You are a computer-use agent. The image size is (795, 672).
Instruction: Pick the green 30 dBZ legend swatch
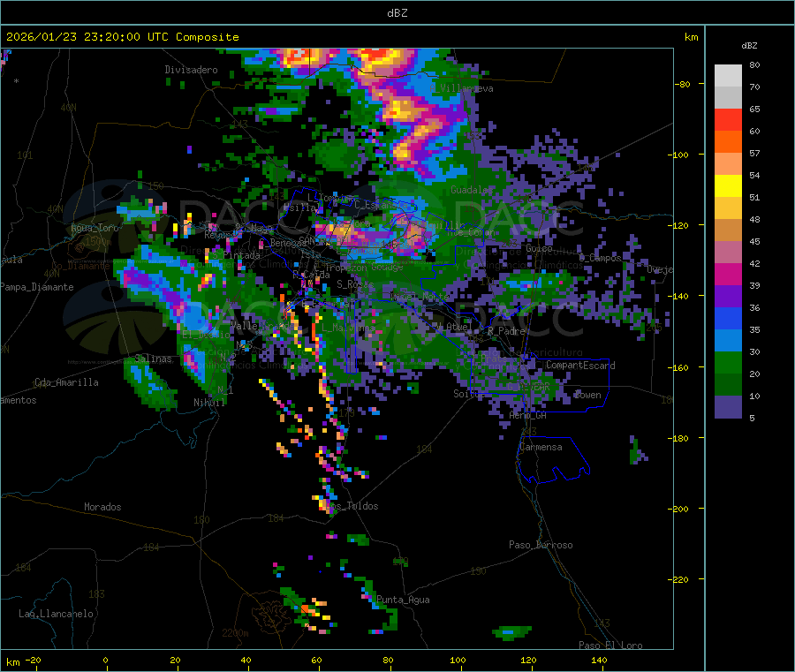click(x=728, y=362)
